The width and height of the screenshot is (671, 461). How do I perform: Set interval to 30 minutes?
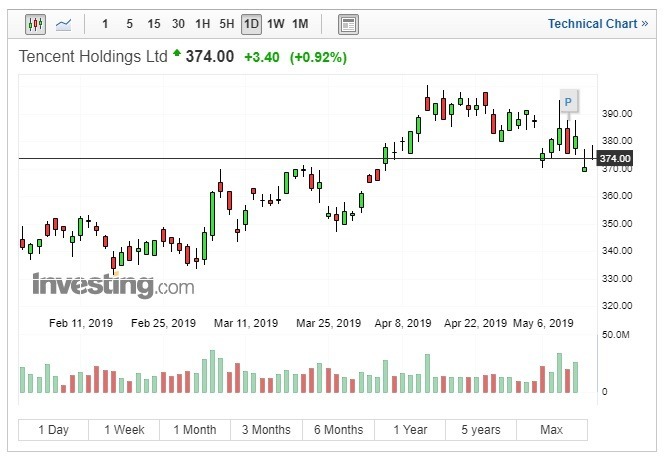point(178,24)
